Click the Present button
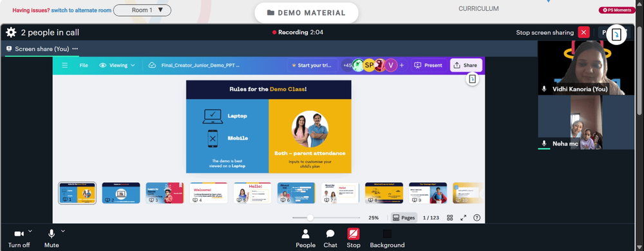The image size is (644, 251). tap(428, 65)
